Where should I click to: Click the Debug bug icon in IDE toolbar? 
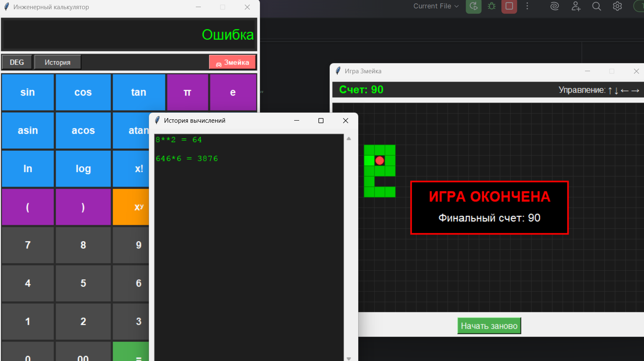(492, 6)
